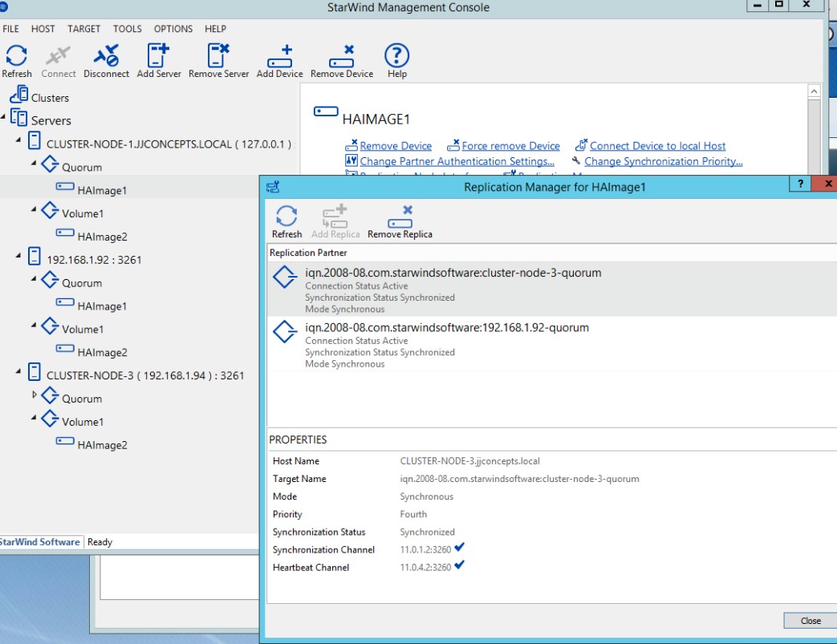
Task: Open Change Partner Authentication Settings link
Action: click(x=457, y=161)
